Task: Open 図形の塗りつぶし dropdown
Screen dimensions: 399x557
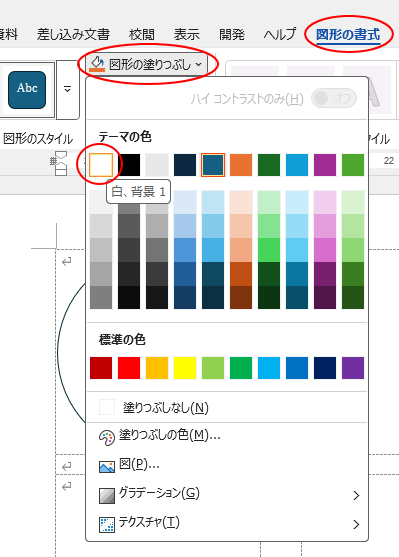Action: [x=146, y=64]
